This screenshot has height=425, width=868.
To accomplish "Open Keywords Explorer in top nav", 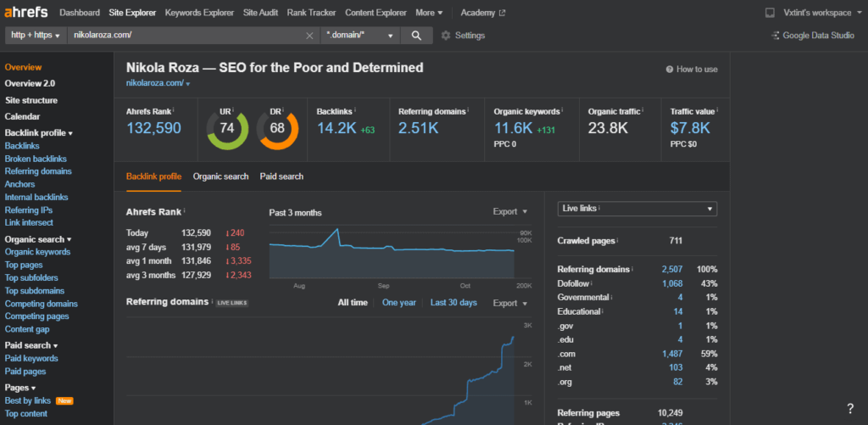I will (199, 12).
